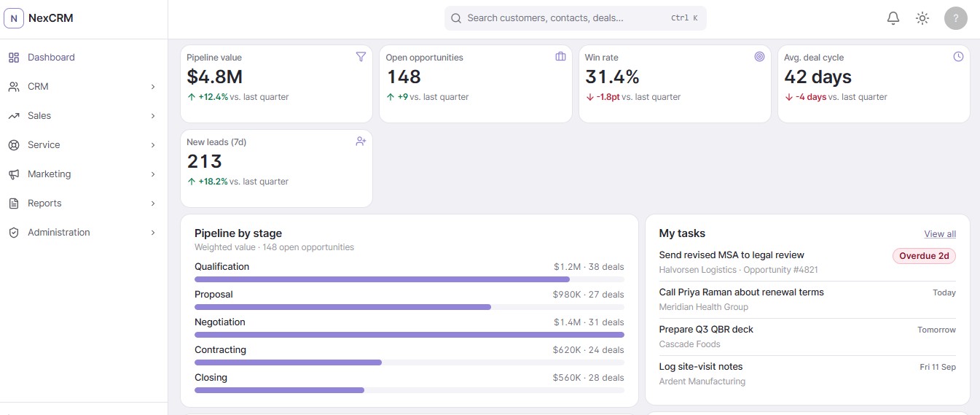
Task: Click the briefcase icon on Open opportunities card
Action: [560, 57]
